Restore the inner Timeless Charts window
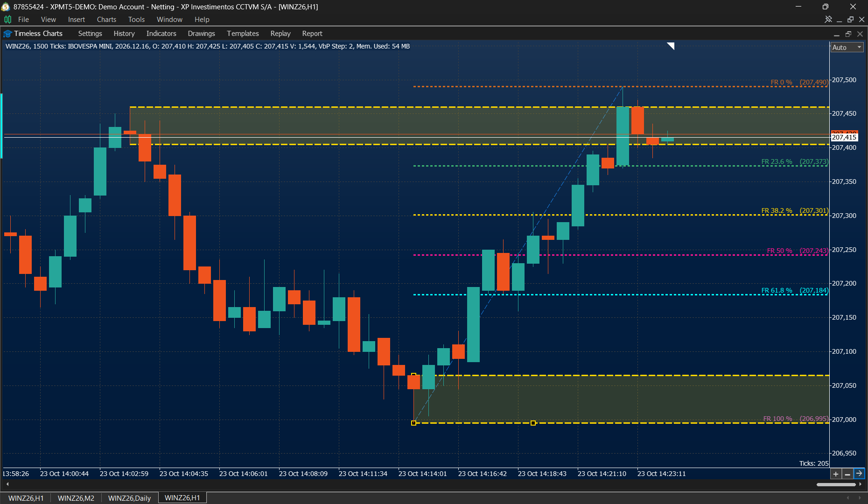The width and height of the screenshot is (868, 504). coord(848,34)
